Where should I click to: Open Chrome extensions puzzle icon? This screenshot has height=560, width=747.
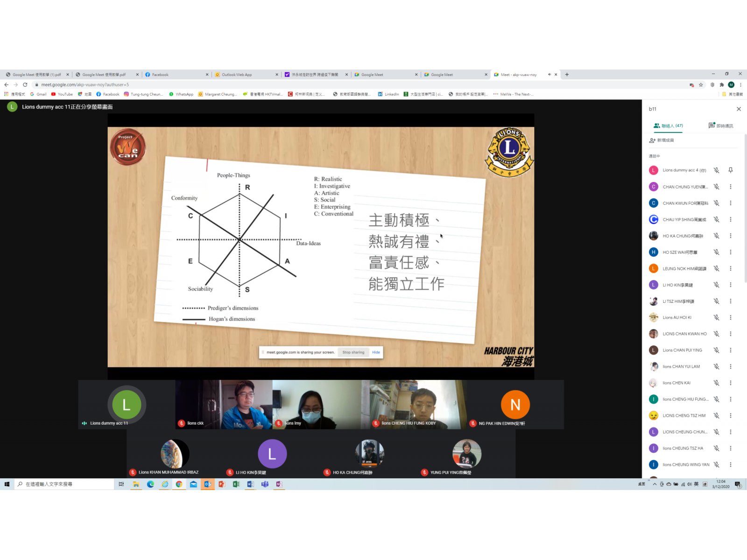[x=722, y=85]
